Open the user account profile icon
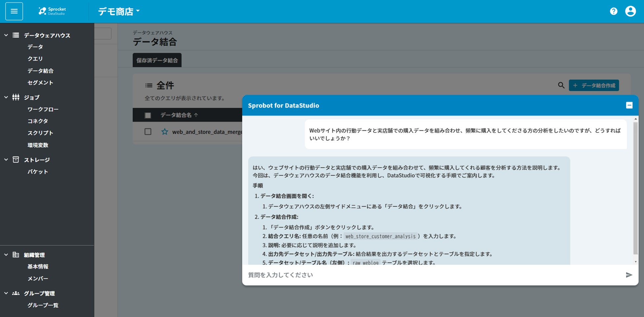 pyautogui.click(x=630, y=11)
